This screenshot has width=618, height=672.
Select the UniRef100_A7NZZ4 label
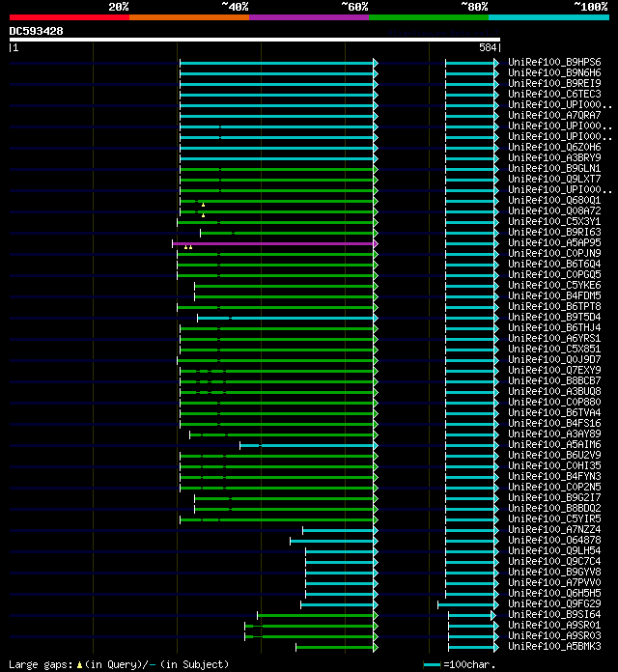pos(554,530)
